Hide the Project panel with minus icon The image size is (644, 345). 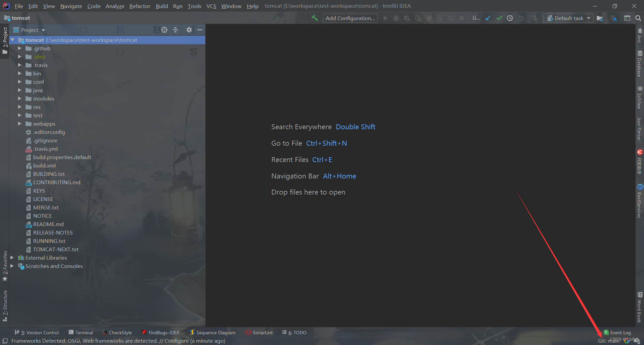(x=200, y=30)
